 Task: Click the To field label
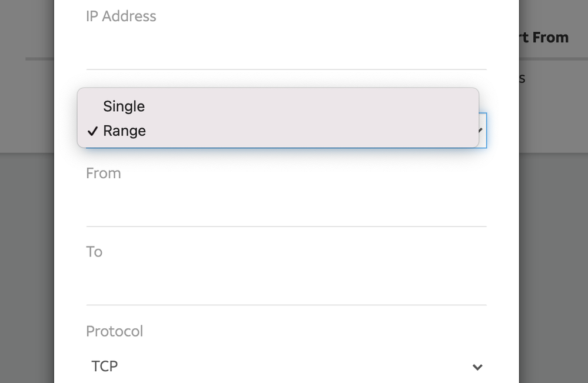point(94,252)
